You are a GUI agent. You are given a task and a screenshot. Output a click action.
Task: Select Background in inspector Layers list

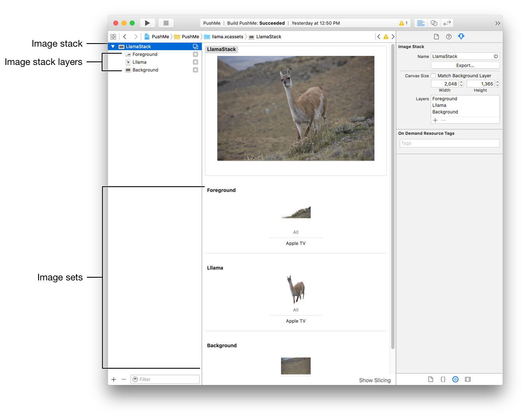point(465,112)
